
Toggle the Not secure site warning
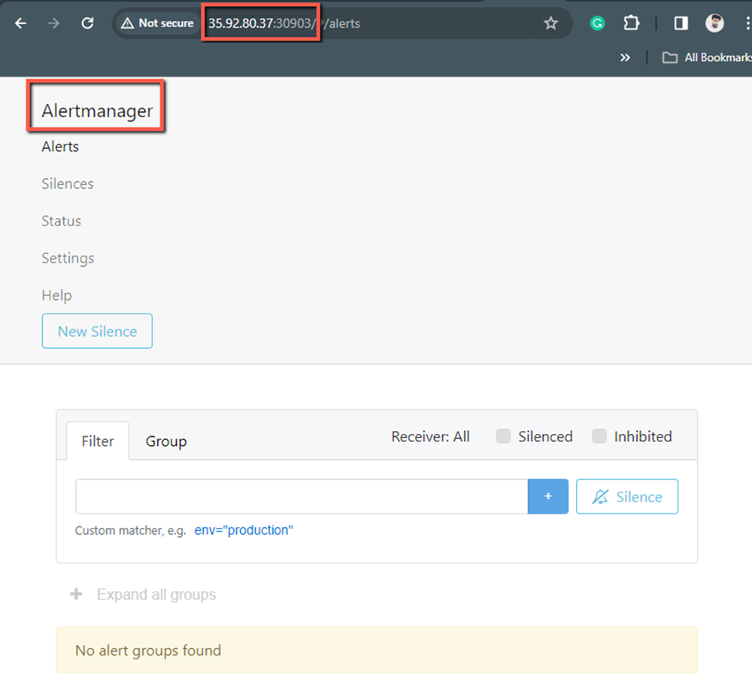(156, 23)
